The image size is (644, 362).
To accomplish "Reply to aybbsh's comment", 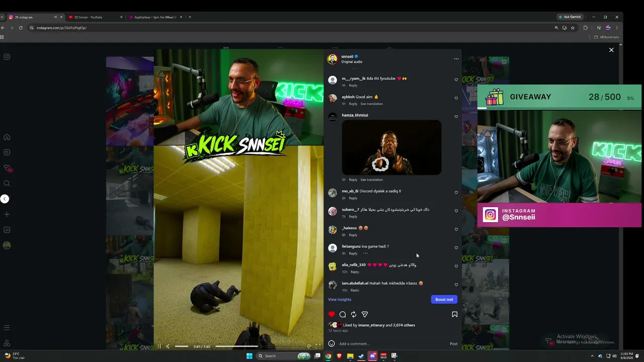I will click(x=353, y=104).
